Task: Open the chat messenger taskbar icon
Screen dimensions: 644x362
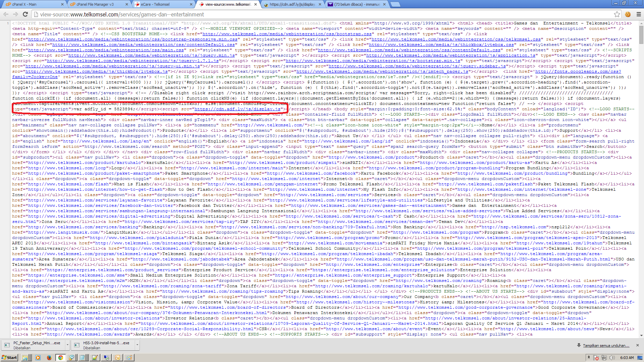Action: (x=71, y=358)
